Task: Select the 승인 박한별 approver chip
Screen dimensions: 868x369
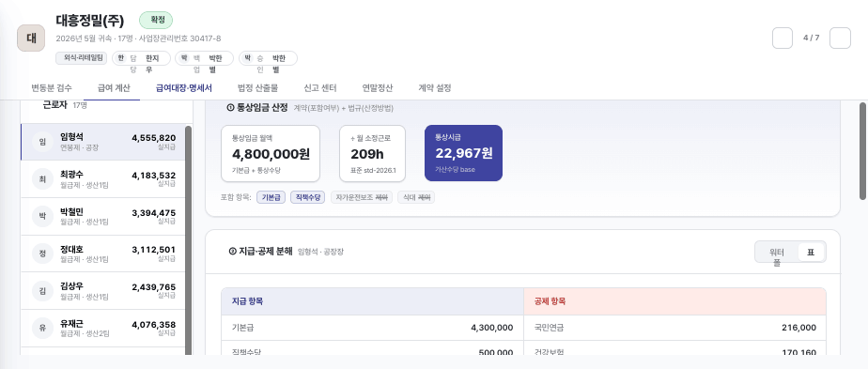Action: 268,58
